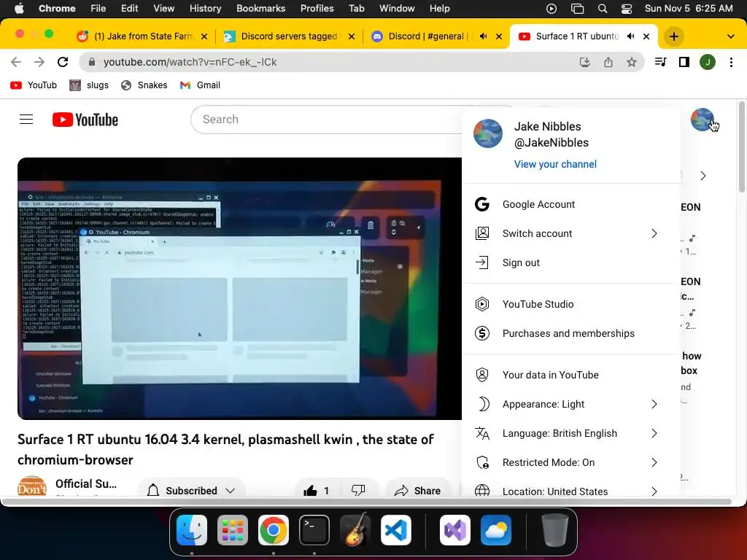
Task: Click the YouTube Studio hexagon icon
Action: 482,304
